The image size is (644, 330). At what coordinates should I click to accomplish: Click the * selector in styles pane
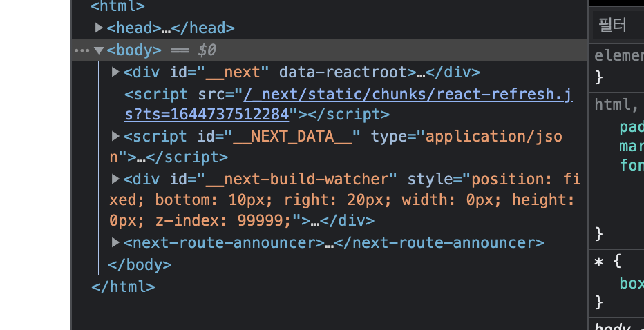pos(598,262)
